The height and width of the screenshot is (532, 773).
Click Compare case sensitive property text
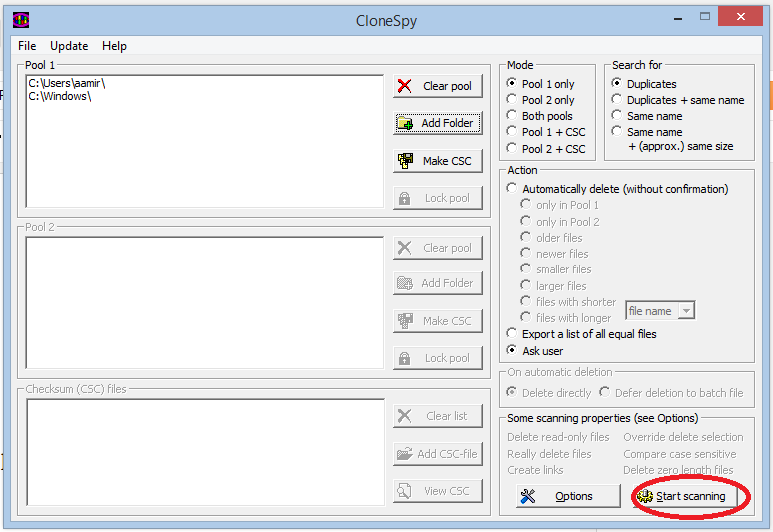[x=680, y=454]
